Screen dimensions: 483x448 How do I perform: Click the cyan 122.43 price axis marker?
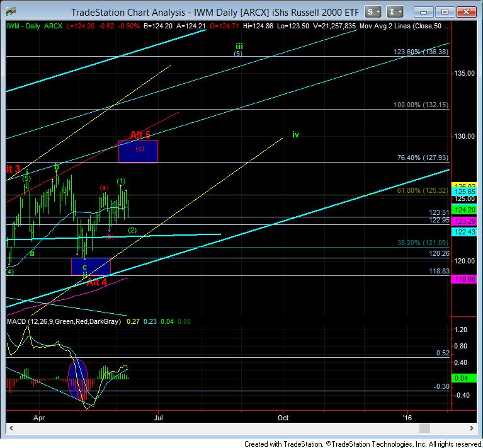click(464, 232)
